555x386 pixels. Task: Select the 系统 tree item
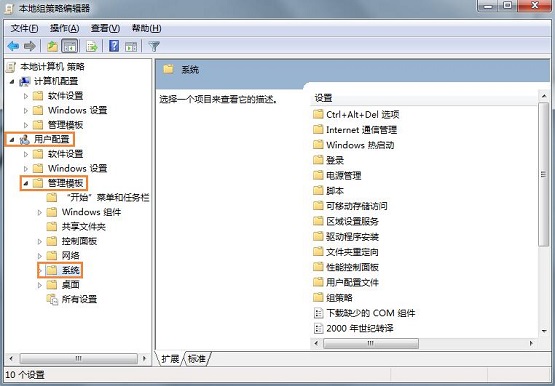coord(71,270)
